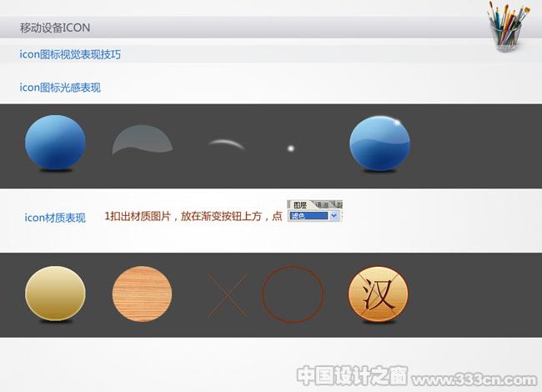Click the pencil cup icon at top right

[508, 27]
